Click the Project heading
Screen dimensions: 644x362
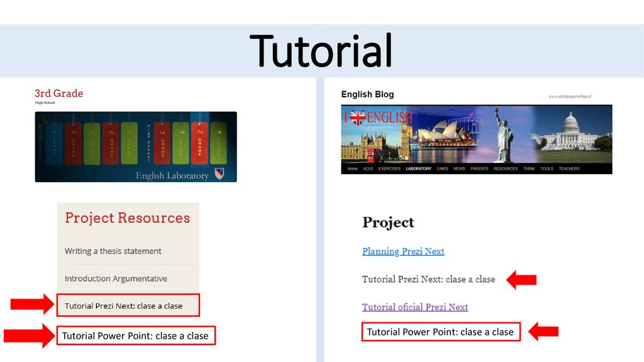coord(388,222)
